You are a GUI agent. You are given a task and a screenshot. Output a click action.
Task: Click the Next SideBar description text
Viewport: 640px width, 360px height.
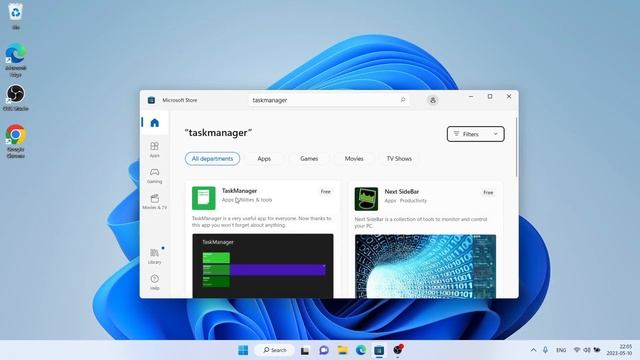point(421,222)
